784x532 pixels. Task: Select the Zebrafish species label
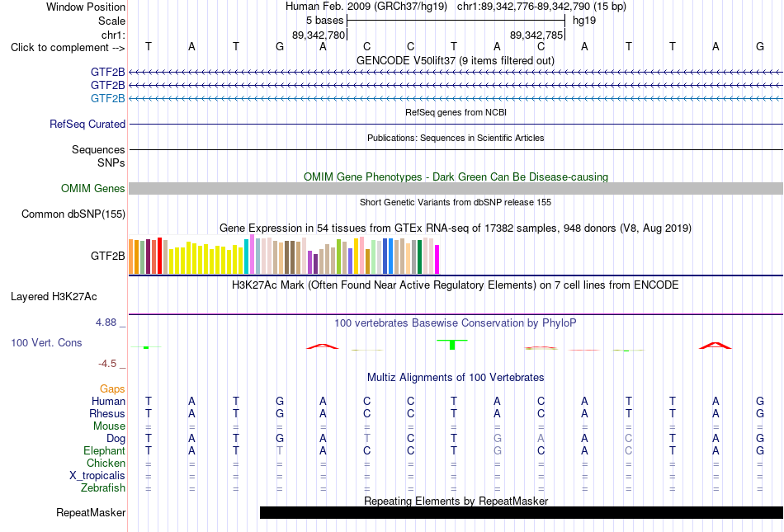[103, 487]
